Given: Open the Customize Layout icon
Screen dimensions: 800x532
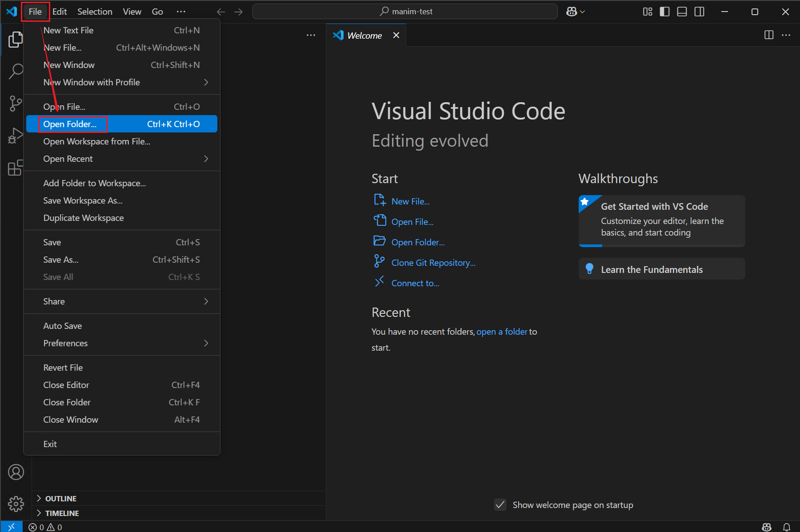Looking at the screenshot, I should (648, 12).
